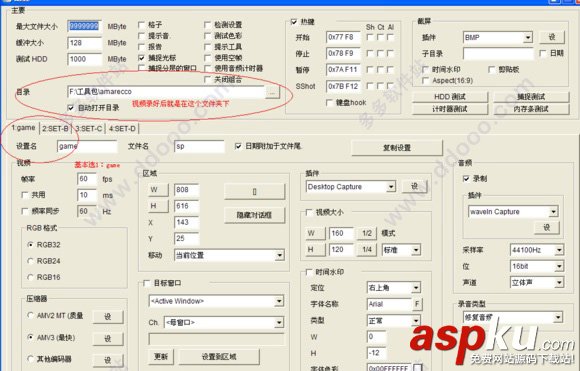This screenshot has width=580, height=371.
Task: Click 设 beside Desktop Capture
Action: click(x=415, y=186)
